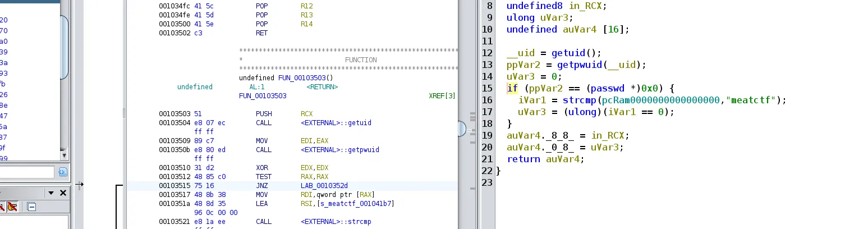Collapse all nodes with the minus-box icon
This screenshot has width=868, height=229.
pyautogui.click(x=31, y=207)
